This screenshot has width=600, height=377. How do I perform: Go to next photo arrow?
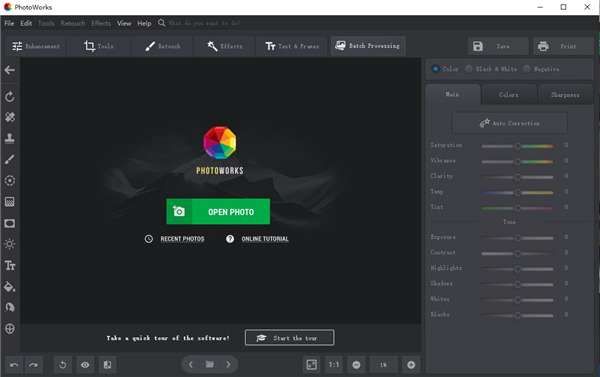[228, 364]
